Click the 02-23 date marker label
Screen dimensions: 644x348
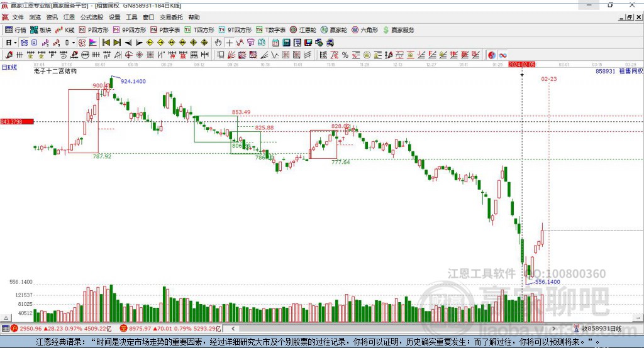[548, 79]
